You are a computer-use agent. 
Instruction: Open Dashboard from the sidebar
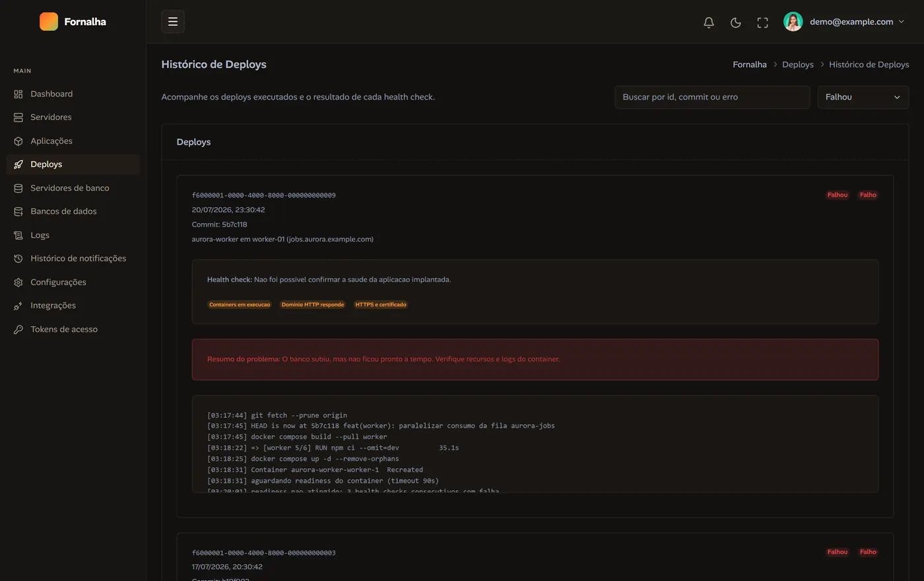click(73, 94)
